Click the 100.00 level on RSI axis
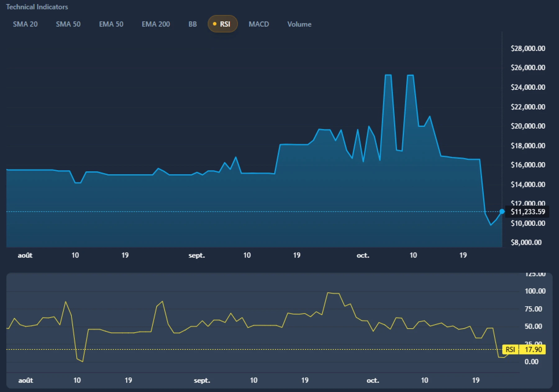 [535, 291]
